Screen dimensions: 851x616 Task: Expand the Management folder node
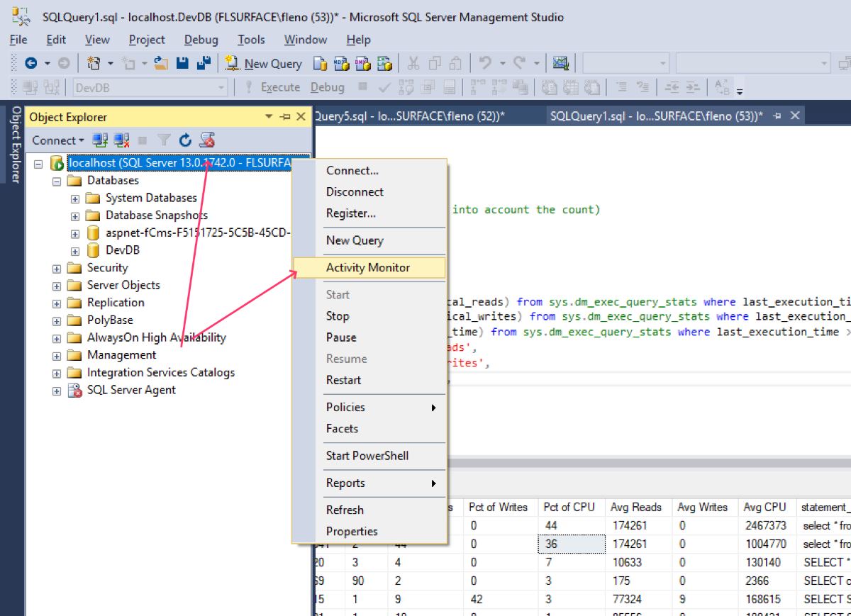57,356
